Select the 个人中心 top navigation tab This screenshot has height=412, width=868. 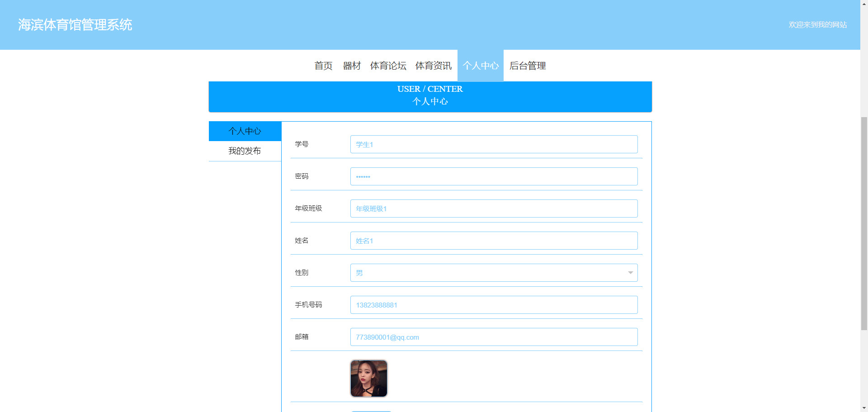coord(480,66)
